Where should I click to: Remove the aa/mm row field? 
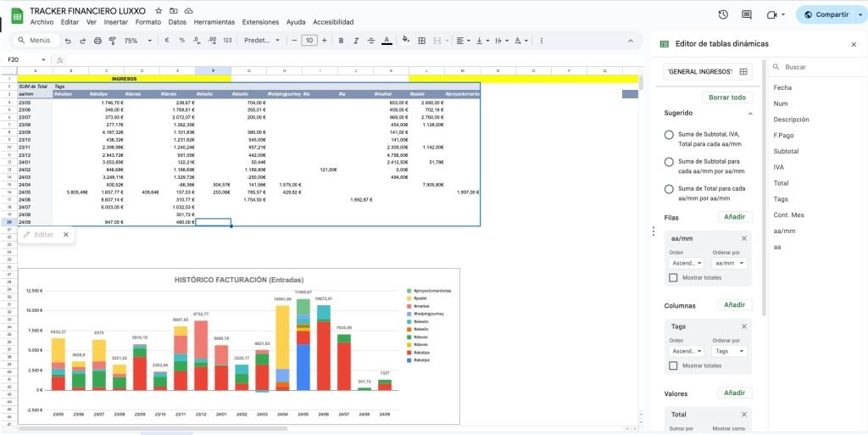[x=744, y=238]
